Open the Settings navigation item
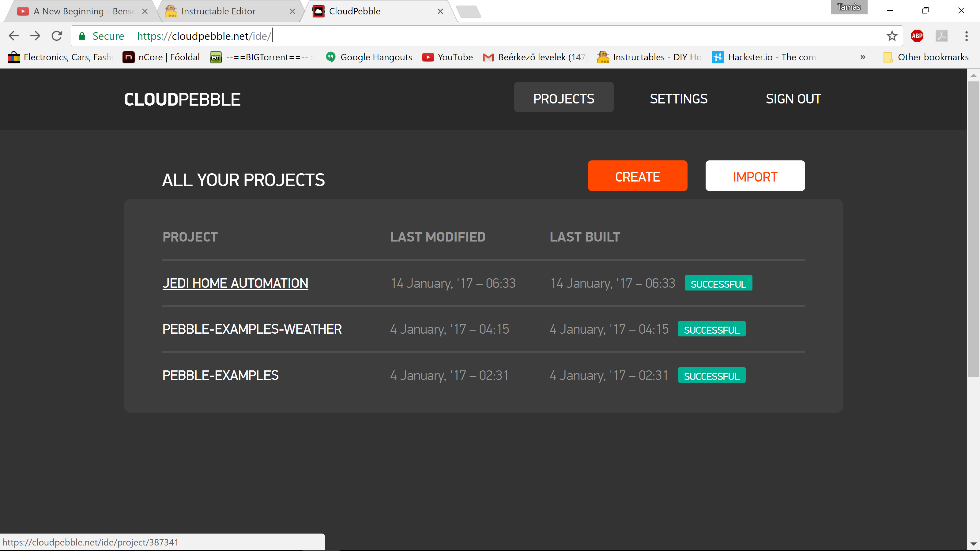The height and width of the screenshot is (551, 980). click(x=678, y=99)
